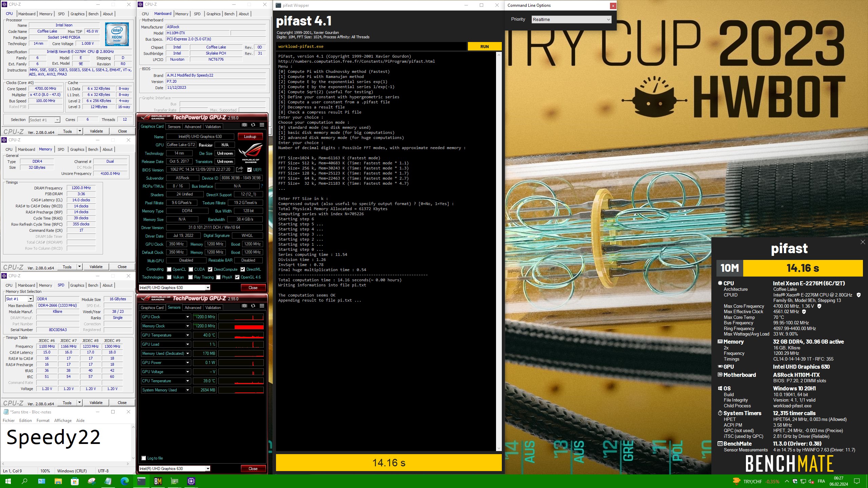Take a screenshot in upper GPU-Z window

pyautogui.click(x=244, y=125)
